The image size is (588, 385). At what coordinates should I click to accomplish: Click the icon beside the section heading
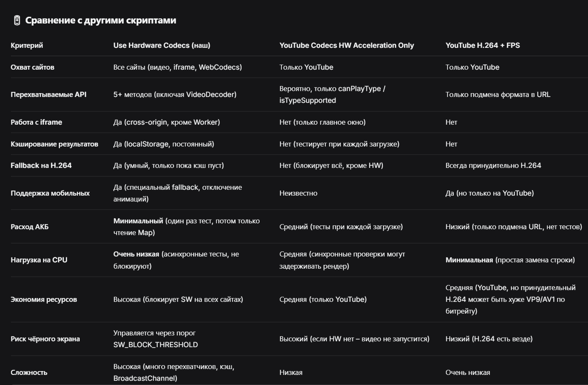[17, 20]
